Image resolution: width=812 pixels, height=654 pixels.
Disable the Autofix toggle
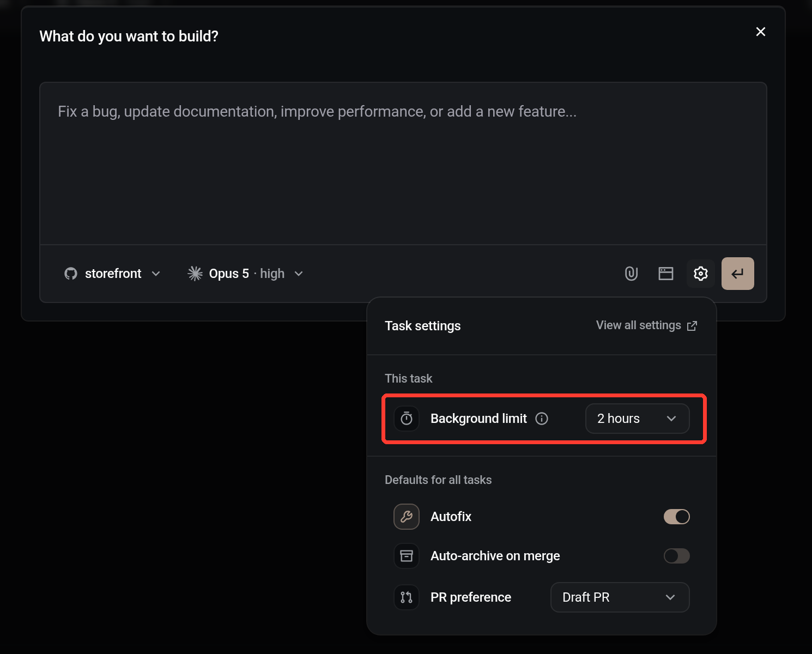tap(677, 517)
